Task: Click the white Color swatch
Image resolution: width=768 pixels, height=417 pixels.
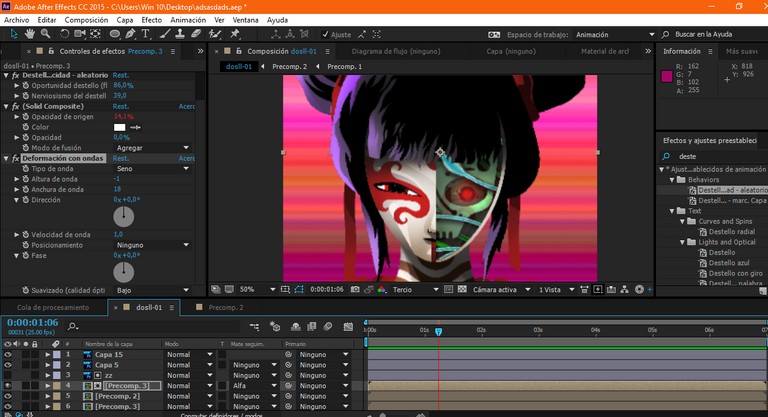Action: tap(120, 127)
